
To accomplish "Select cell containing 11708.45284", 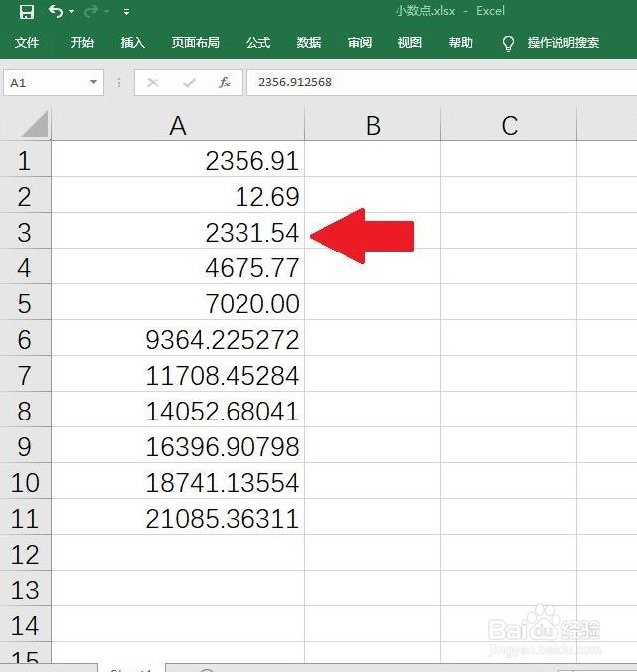I will click(x=178, y=376).
